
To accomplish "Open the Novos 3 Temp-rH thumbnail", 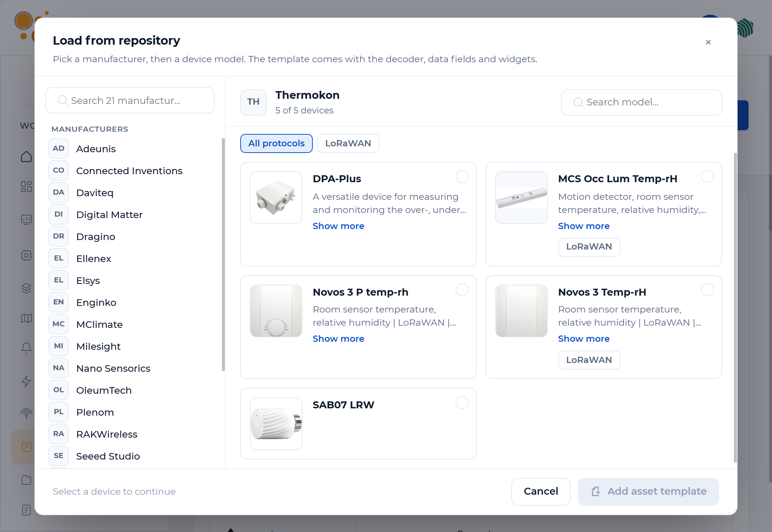I will click(522, 311).
